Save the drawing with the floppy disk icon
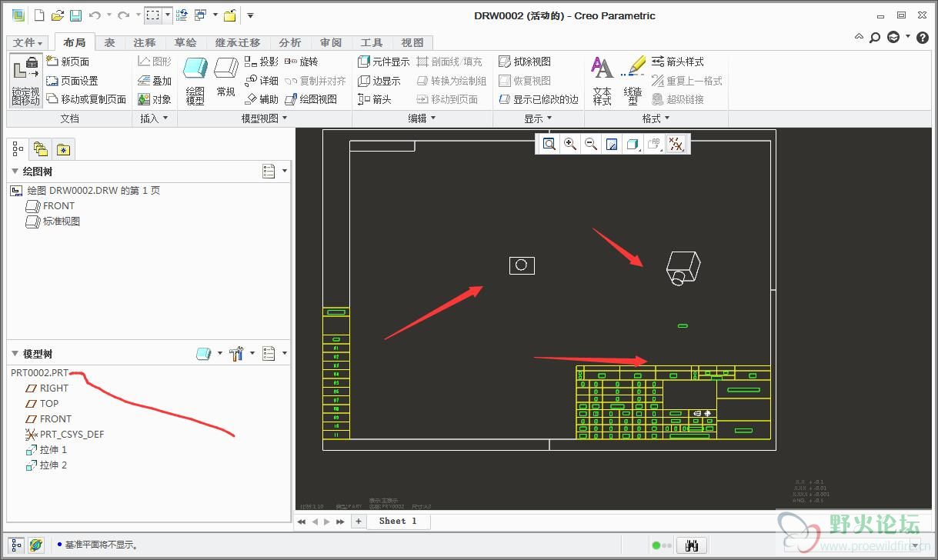938x560 pixels. coord(75,15)
